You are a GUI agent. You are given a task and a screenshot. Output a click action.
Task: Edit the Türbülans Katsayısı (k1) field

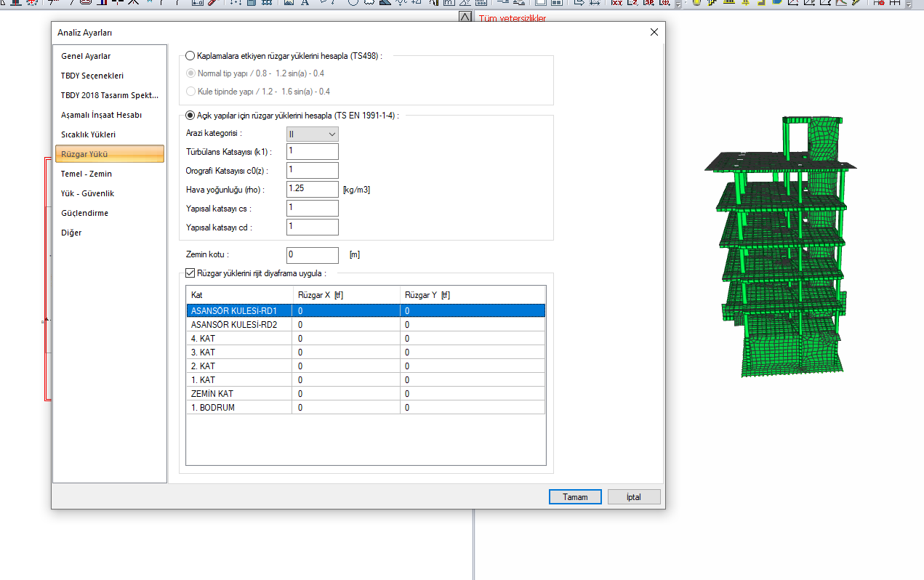[x=313, y=151]
